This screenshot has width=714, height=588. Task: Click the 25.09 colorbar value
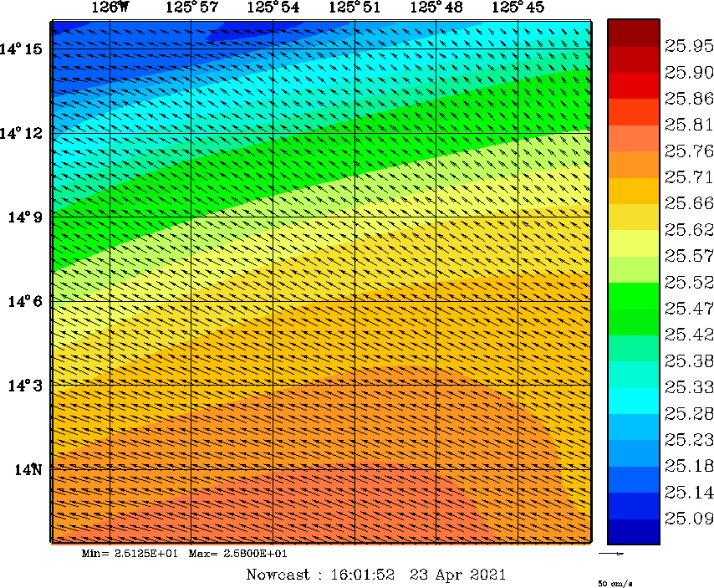pos(689,519)
